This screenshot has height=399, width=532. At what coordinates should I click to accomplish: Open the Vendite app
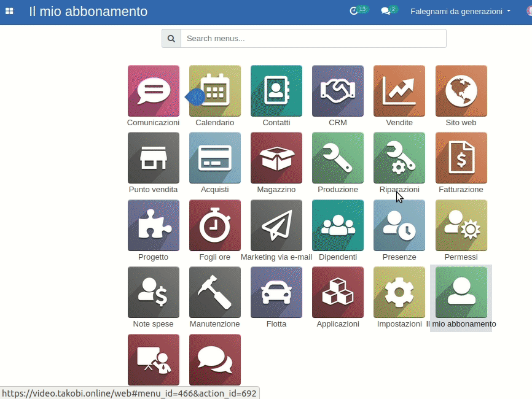tap(399, 91)
